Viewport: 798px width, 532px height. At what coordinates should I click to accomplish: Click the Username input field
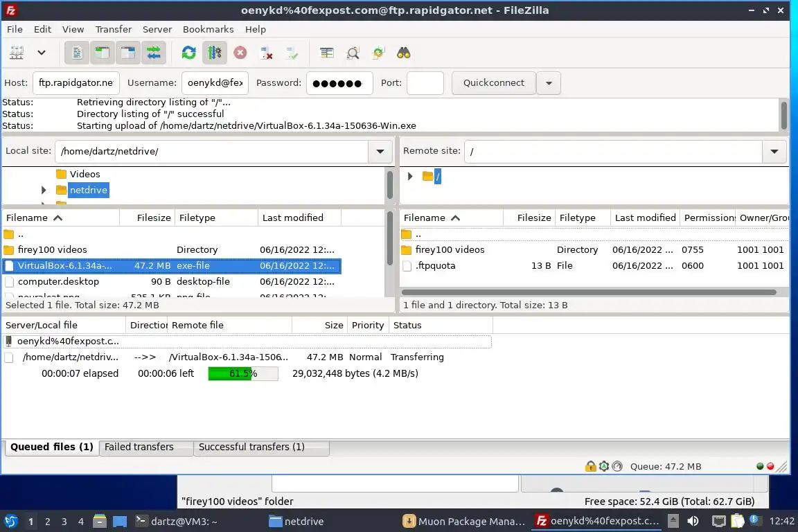point(215,83)
